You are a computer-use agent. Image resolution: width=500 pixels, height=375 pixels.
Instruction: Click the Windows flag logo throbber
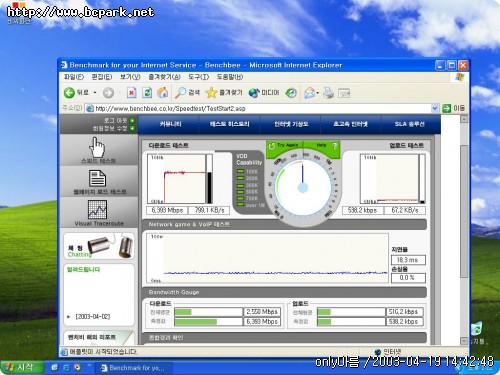(460, 77)
